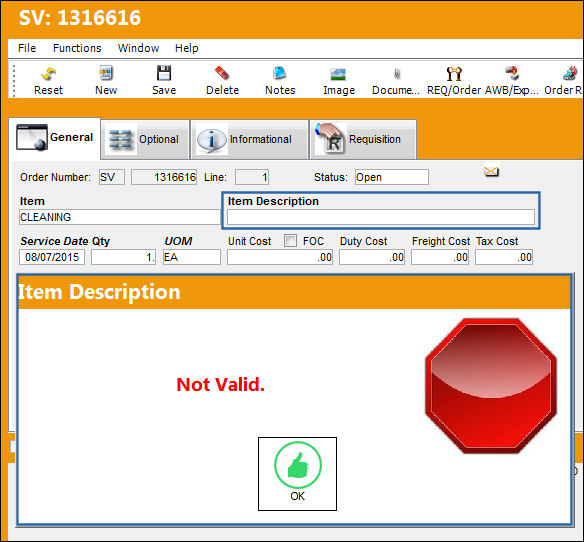Switch to the Requisition tab
The image size is (584, 542).
(x=363, y=139)
